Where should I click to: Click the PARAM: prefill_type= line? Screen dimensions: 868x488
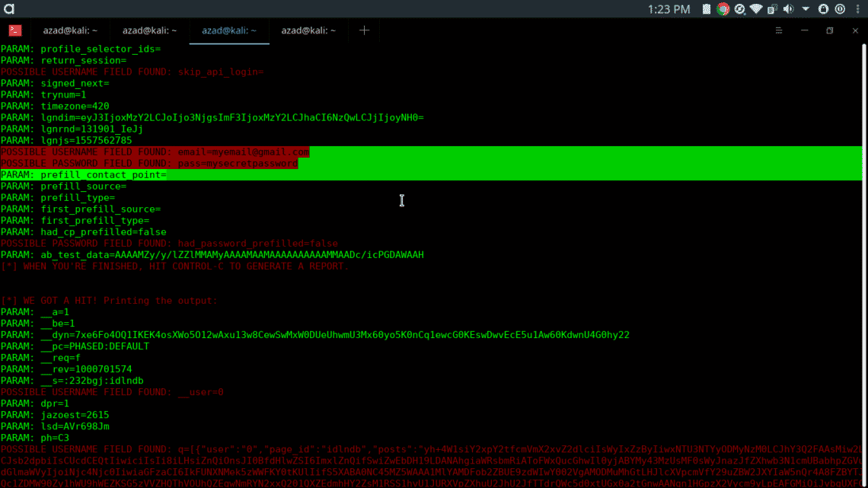58,197
